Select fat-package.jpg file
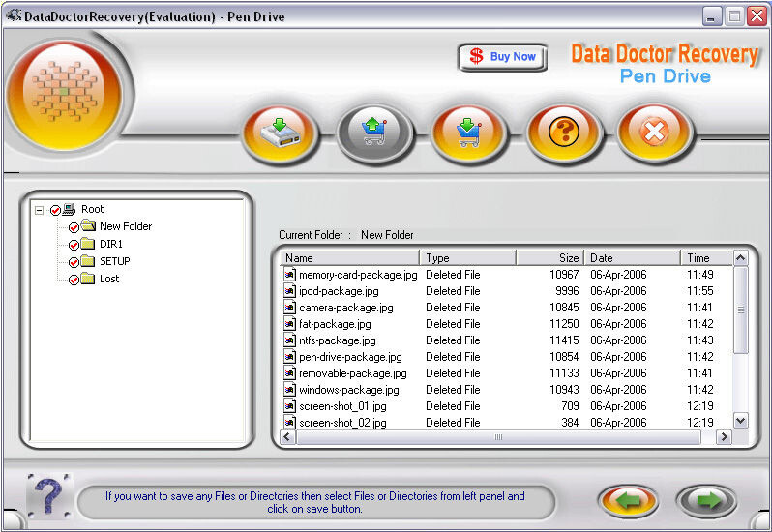This screenshot has width=772, height=532. coord(335,324)
